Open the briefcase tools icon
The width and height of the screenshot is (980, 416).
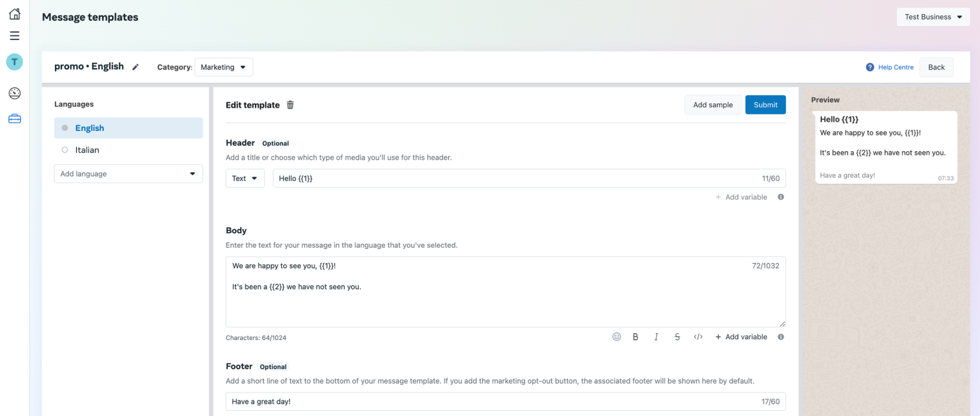point(15,119)
